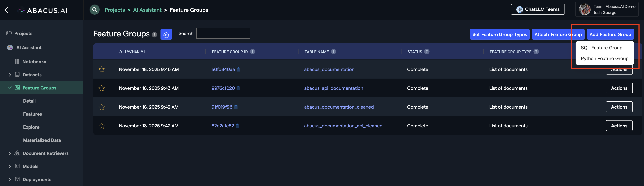The height and width of the screenshot is (186, 644).
Task: Click Set Feature Group Types button
Action: [499, 35]
